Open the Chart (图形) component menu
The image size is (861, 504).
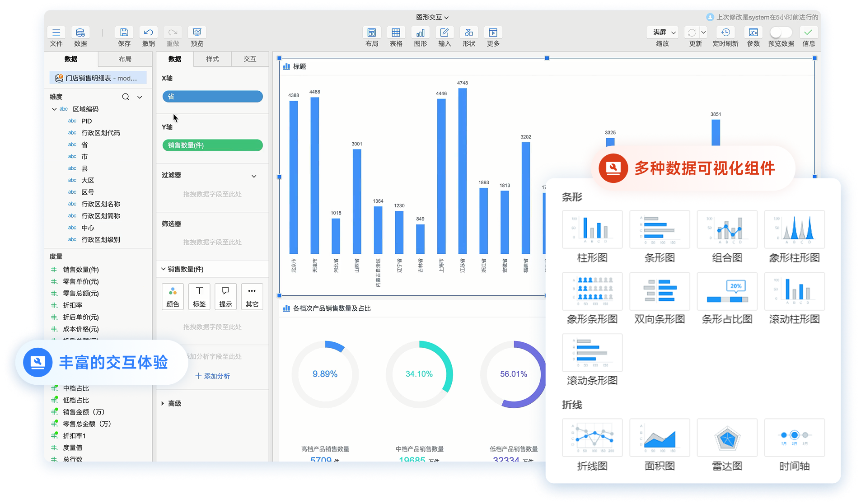(420, 33)
